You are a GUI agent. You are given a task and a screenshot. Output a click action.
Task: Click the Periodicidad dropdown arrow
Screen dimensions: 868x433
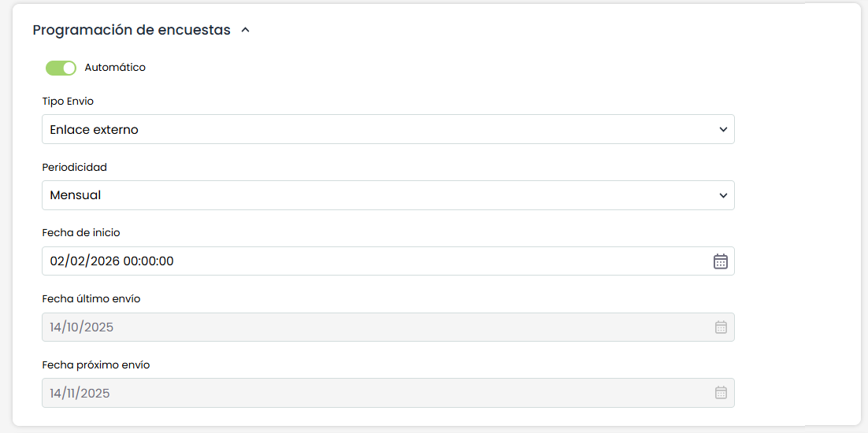click(723, 195)
